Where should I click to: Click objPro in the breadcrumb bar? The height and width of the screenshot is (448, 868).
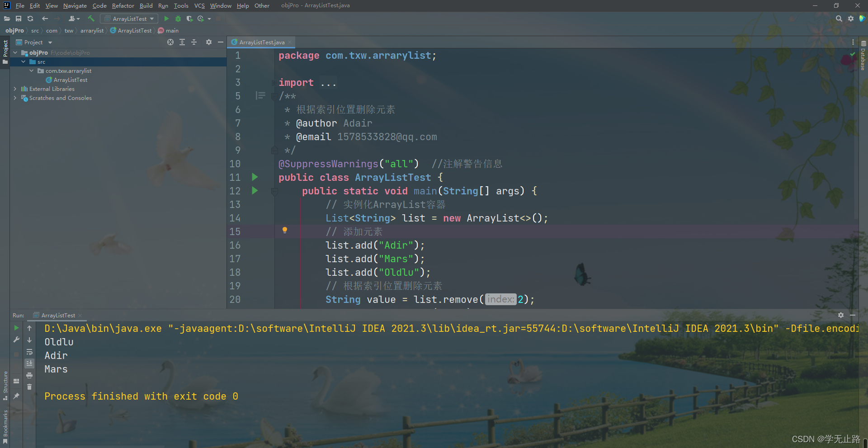pyautogui.click(x=14, y=31)
